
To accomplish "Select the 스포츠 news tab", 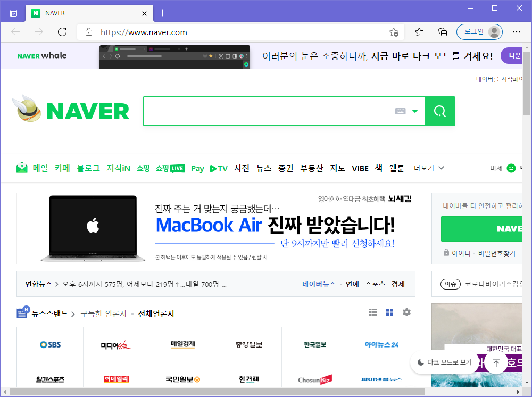I will pyautogui.click(x=375, y=284).
